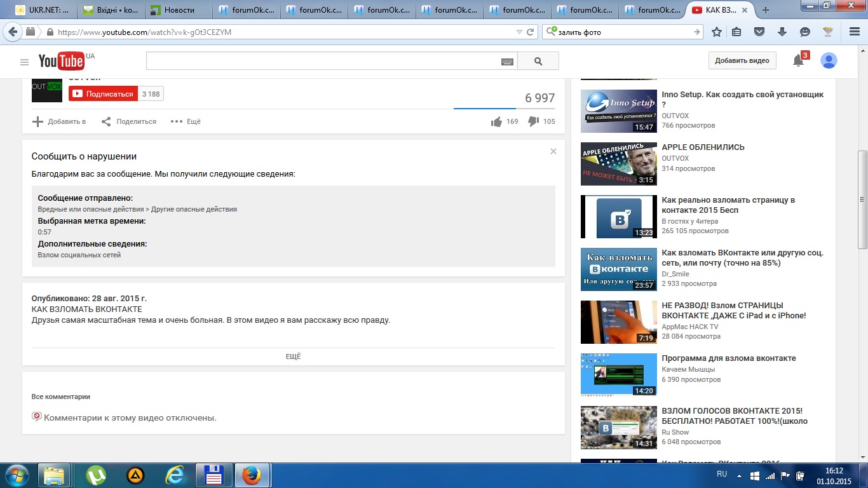Click the YouTube logo
This screenshot has width=868, height=488.
pyautogui.click(x=62, y=61)
